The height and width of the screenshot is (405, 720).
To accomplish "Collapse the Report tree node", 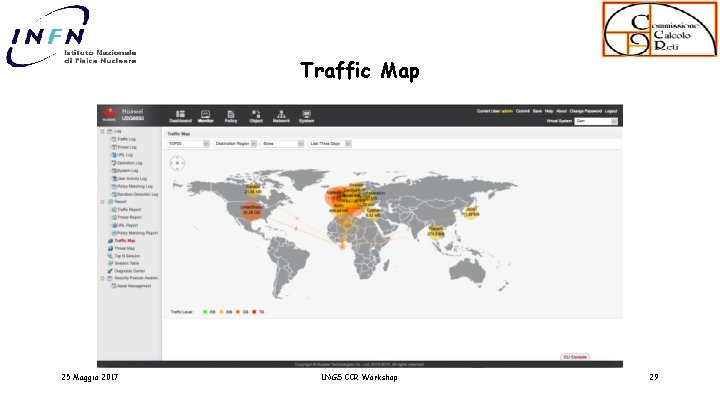I will [x=102, y=202].
